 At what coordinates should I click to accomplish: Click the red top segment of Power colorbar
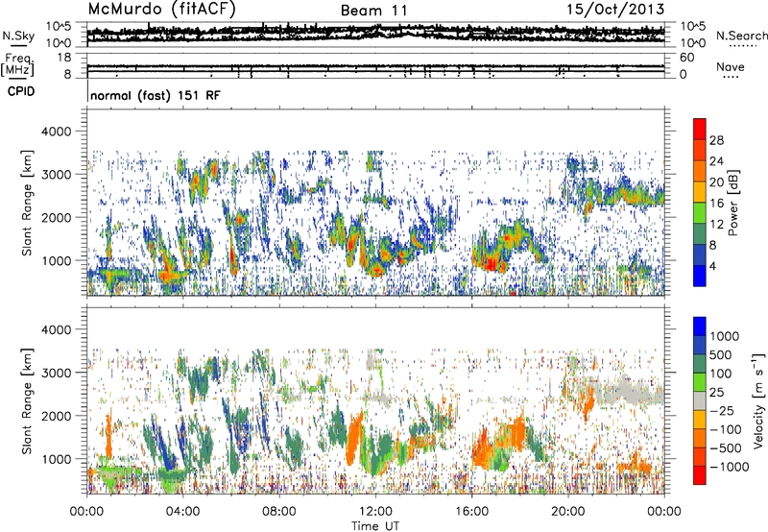(x=700, y=129)
